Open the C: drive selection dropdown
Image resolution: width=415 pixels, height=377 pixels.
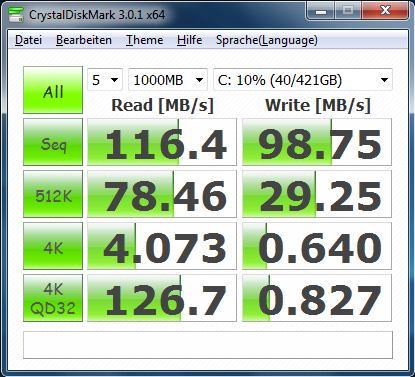coord(303,80)
